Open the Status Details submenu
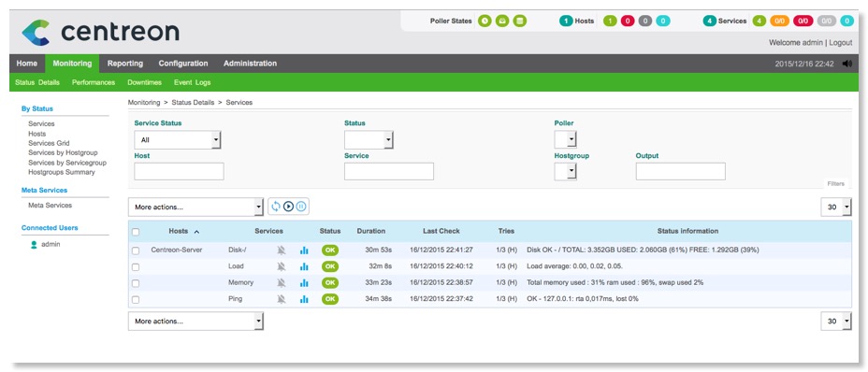Viewport: 868px width, 372px height. click(x=37, y=82)
